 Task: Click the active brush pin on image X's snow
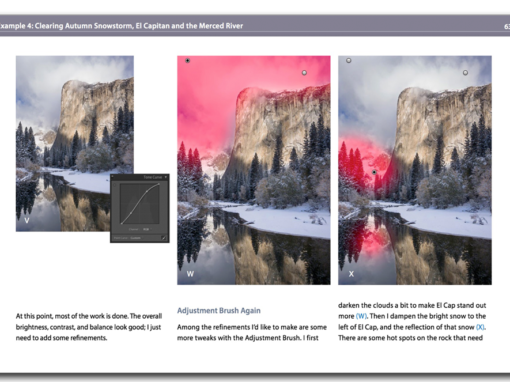[x=374, y=172]
